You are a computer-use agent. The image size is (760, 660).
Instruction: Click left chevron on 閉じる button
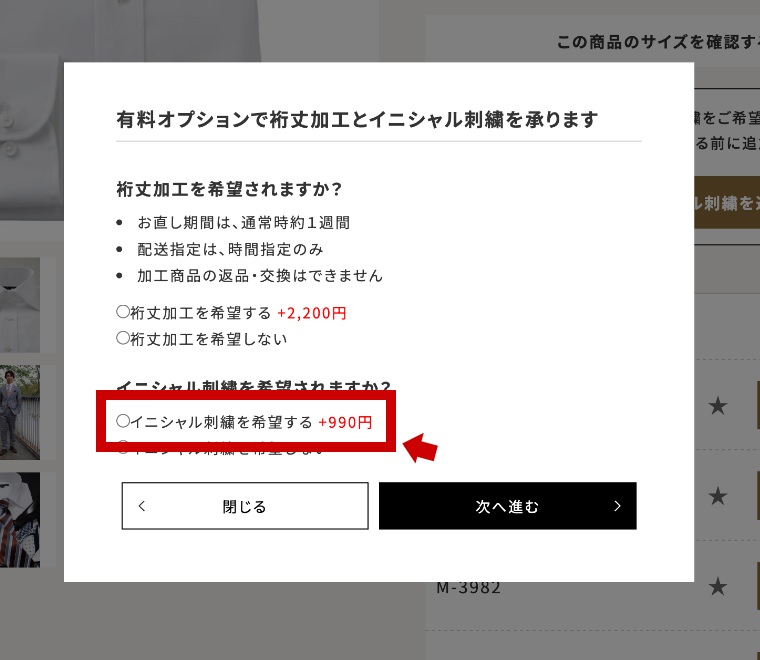142,506
